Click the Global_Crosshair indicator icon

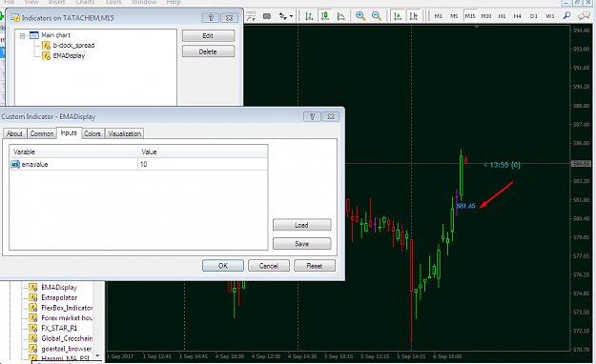pyautogui.click(x=33, y=339)
